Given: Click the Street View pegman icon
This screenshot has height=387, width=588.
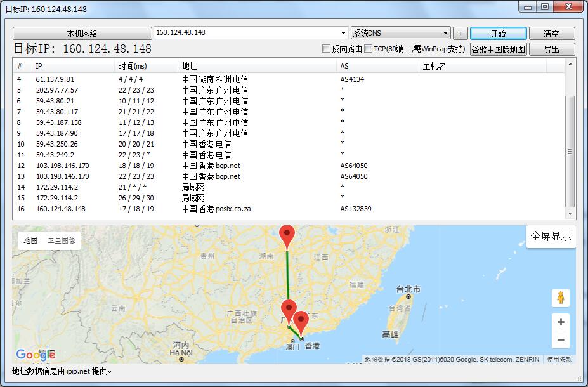Looking at the screenshot, I should (561, 298).
